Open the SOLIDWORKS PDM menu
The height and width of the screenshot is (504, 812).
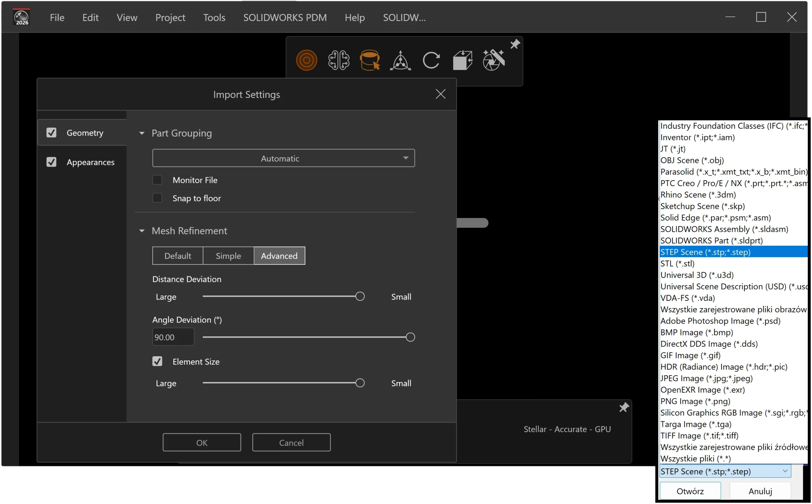point(285,17)
